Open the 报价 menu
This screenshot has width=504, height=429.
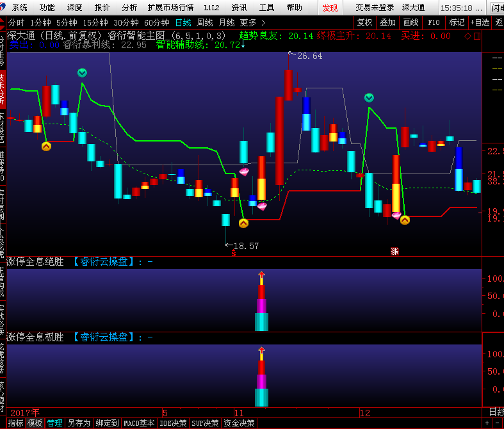[x=102, y=8]
